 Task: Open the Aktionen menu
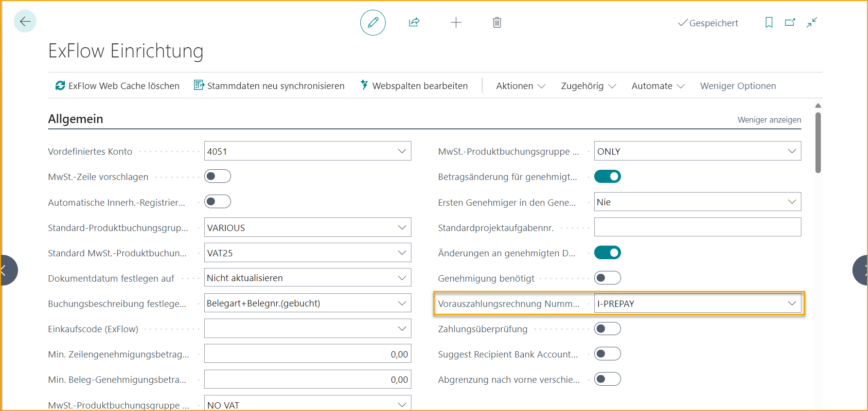[520, 86]
